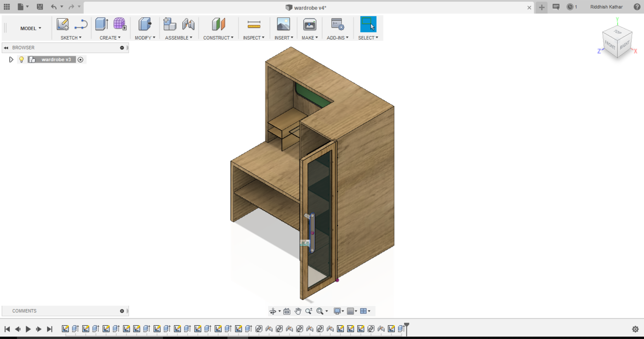Activate wardrobe v3 component radio button
The height and width of the screenshot is (339, 644).
tap(80, 60)
